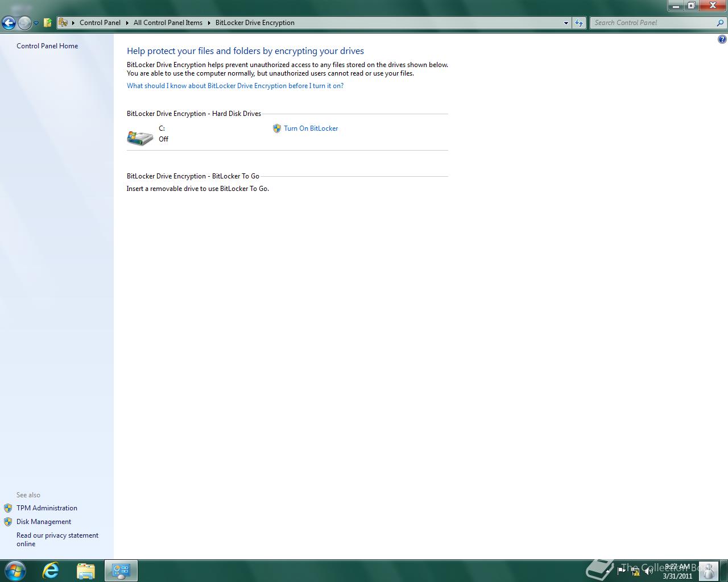Go to Control Panel Home
This screenshot has width=728, height=582.
tap(47, 46)
